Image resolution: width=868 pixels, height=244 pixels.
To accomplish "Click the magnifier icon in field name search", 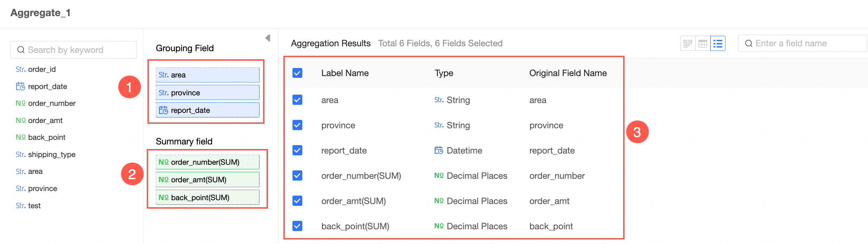I will (x=749, y=43).
